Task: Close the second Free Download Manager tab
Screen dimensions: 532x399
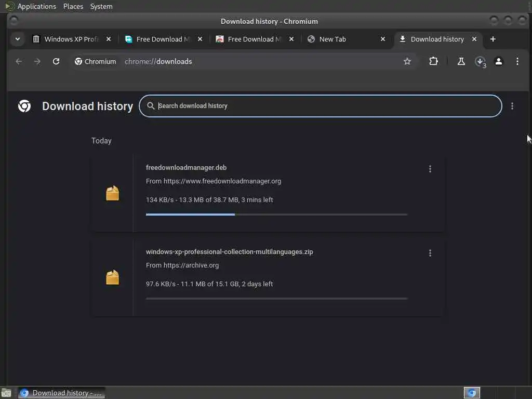Action: [x=291, y=39]
